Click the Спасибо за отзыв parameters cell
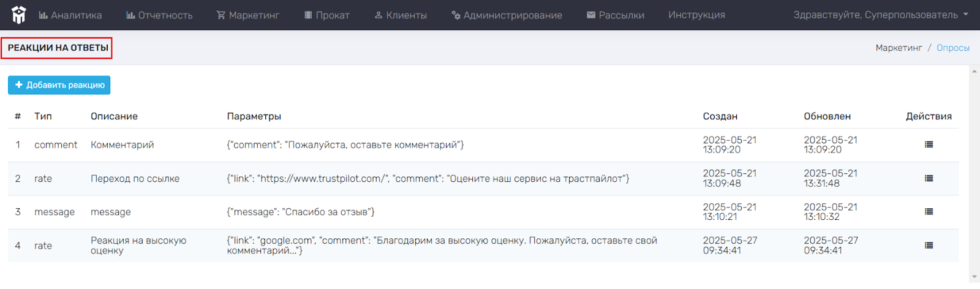 pos(301,212)
